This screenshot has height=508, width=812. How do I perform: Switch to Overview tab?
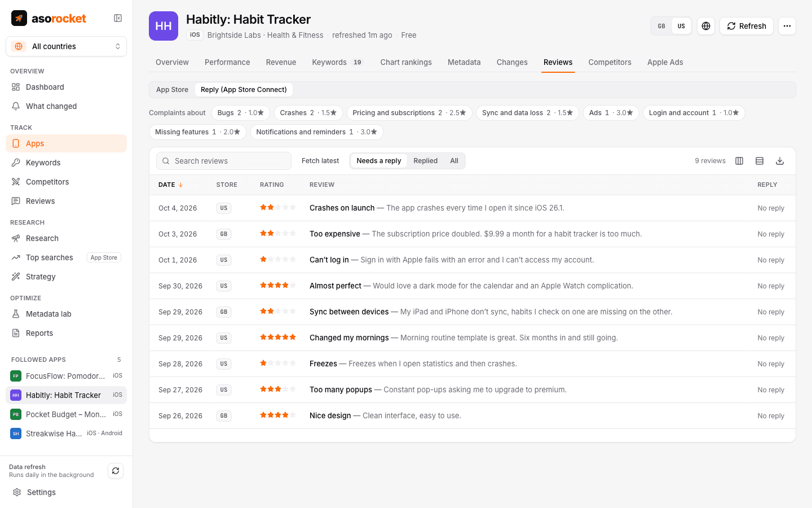(172, 62)
